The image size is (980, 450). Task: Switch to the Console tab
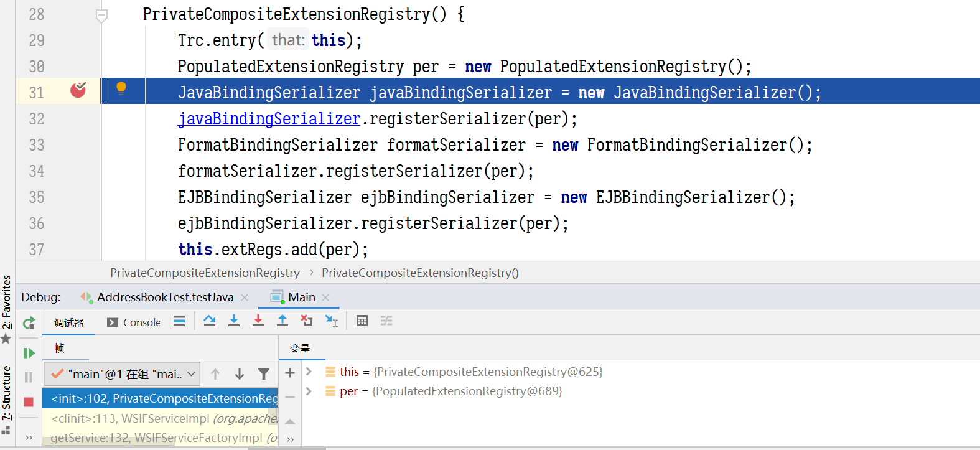pyautogui.click(x=134, y=322)
